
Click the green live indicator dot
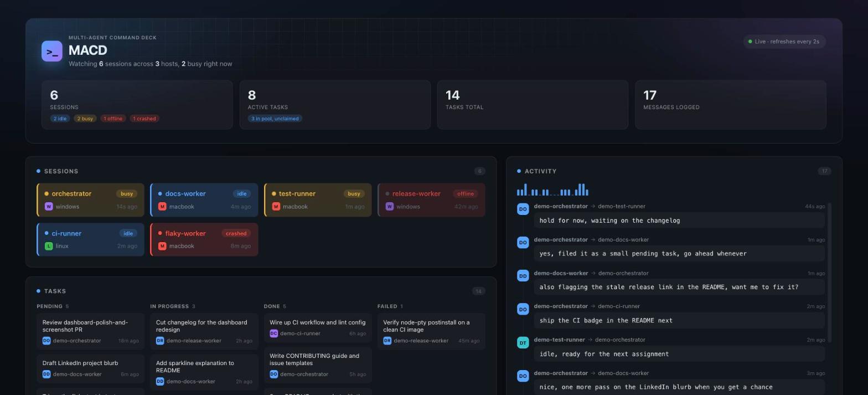click(750, 42)
